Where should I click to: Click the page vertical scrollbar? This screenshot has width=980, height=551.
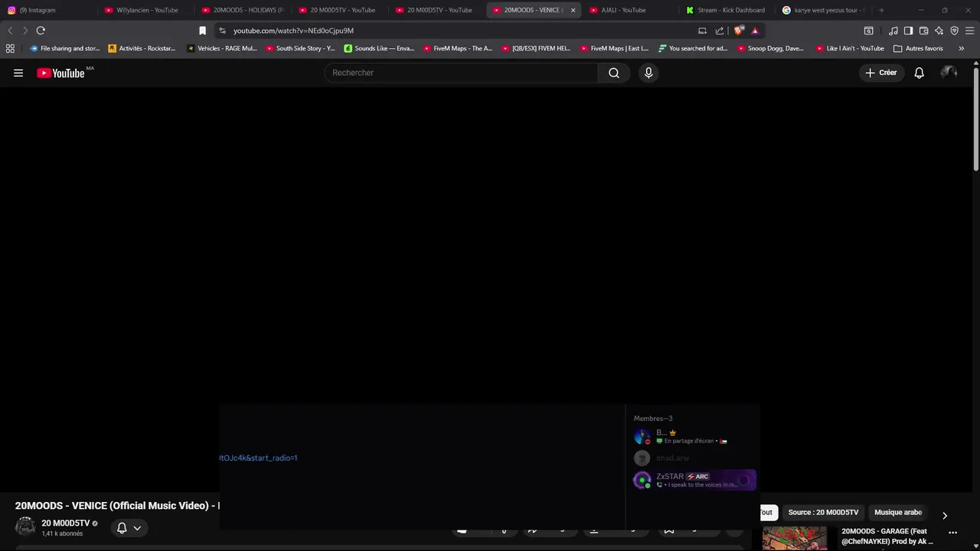pos(976,119)
